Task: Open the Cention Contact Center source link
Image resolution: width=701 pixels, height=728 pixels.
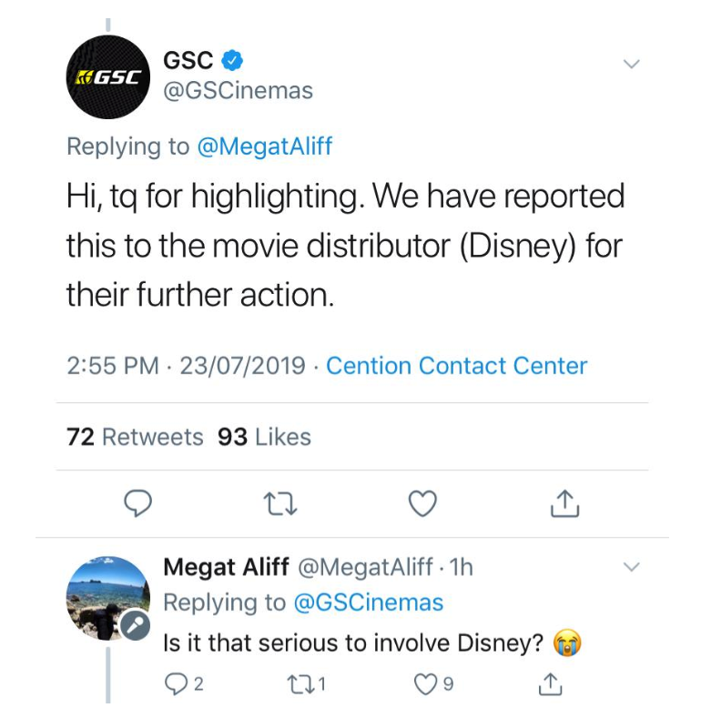Action: [457, 366]
